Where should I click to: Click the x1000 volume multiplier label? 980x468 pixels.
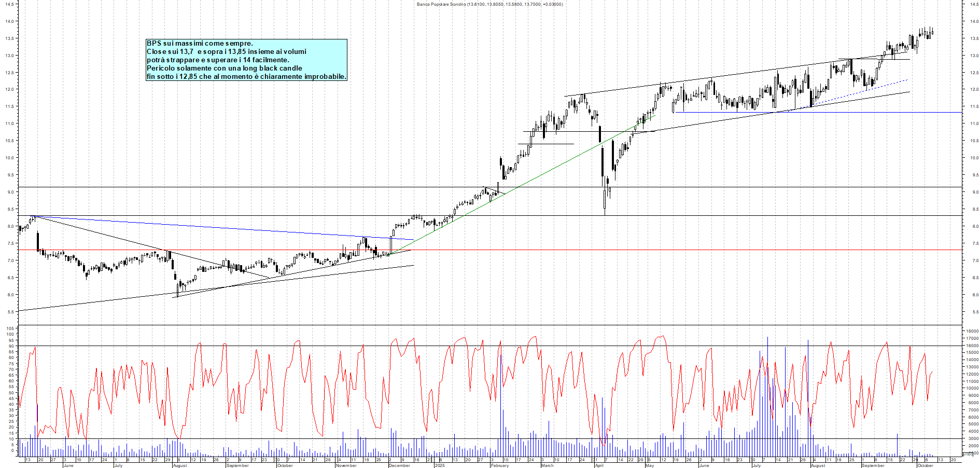(968, 454)
